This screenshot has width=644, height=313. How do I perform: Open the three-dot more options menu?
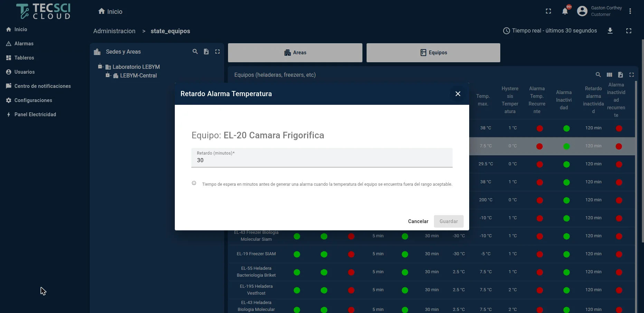click(x=630, y=11)
